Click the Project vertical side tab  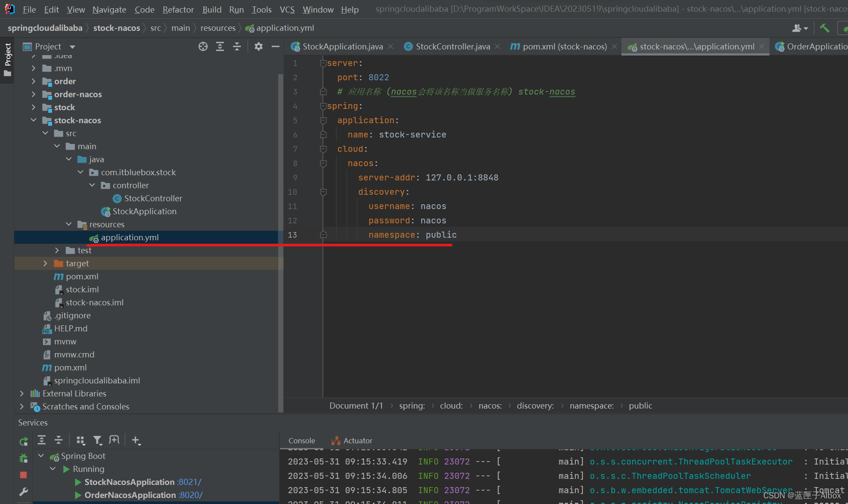click(7, 59)
